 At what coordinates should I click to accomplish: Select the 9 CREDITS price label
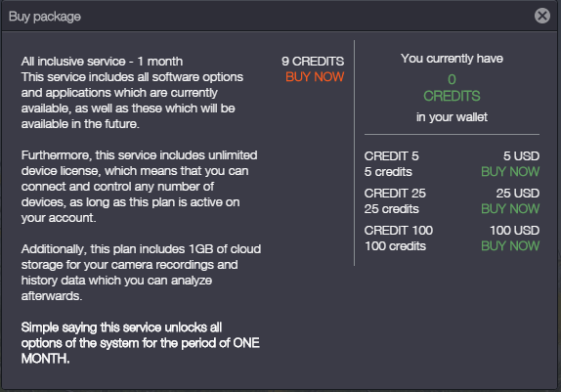313,62
